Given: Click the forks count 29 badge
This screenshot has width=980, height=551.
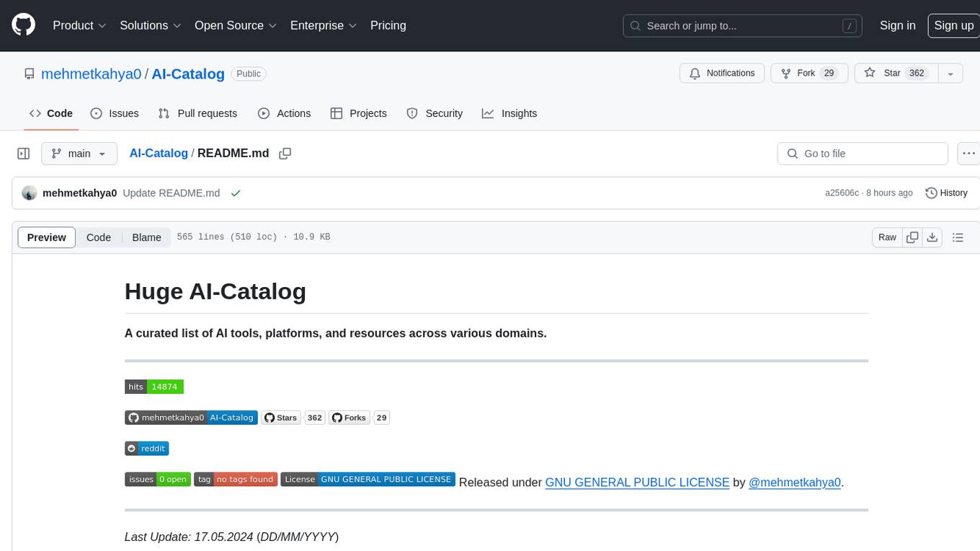Looking at the screenshot, I should coord(382,418).
